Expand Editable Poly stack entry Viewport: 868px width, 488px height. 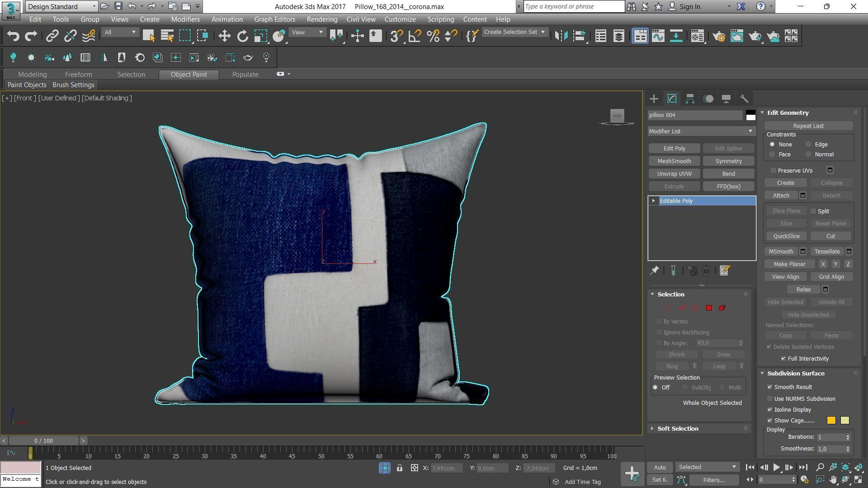point(653,201)
